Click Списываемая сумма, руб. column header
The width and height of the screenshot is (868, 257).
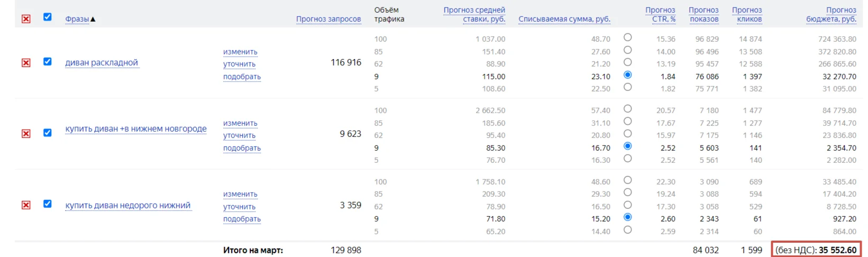[x=564, y=19]
